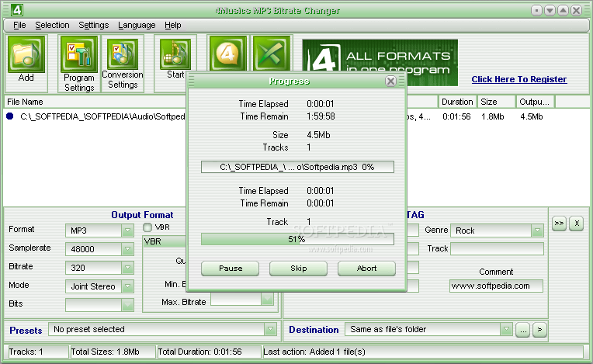Click the Add files toolbar icon
The height and width of the screenshot is (364, 593).
click(x=26, y=54)
